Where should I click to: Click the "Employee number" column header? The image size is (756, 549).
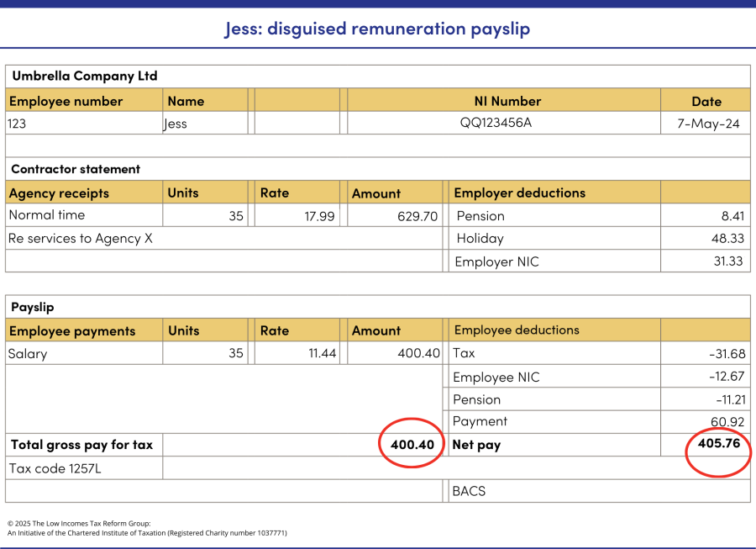[66, 101]
